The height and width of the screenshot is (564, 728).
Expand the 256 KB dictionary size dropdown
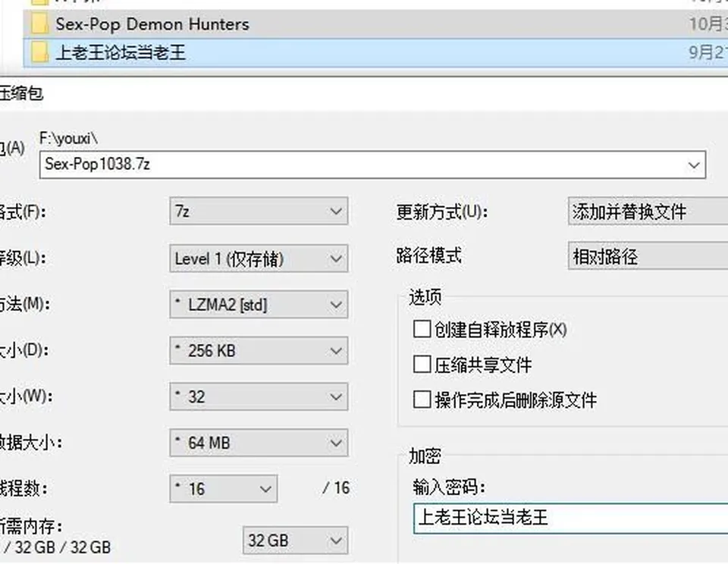[259, 350]
